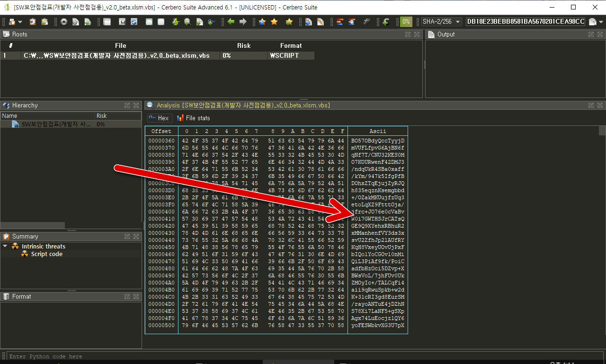Close the Roots panel

pyautogui.click(x=417, y=35)
